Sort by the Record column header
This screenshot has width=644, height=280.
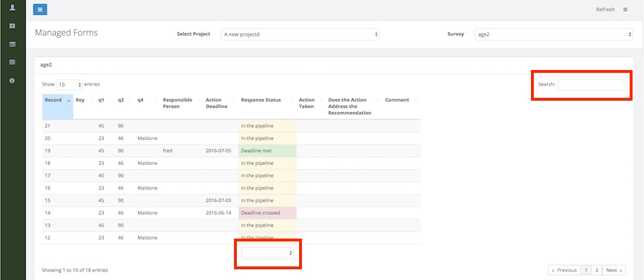[57, 106]
